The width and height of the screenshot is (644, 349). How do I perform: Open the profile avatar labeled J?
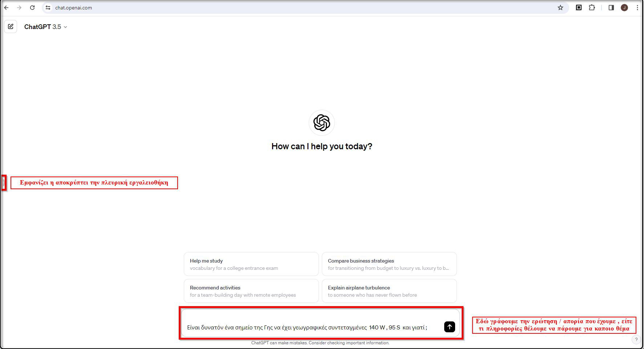(624, 8)
